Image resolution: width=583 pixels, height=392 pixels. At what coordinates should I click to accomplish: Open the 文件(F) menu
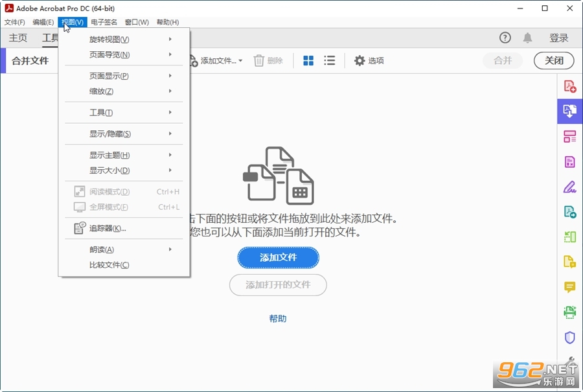pos(14,22)
